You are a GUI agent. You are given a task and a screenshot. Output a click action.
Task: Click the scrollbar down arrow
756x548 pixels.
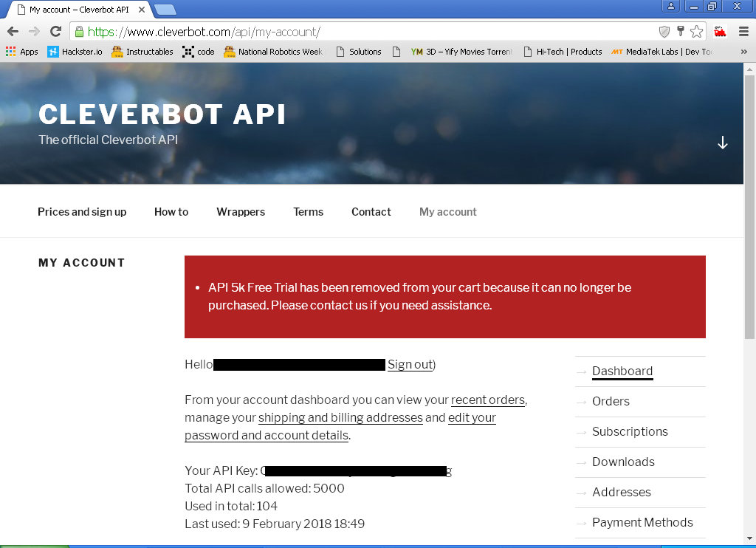[750, 538]
